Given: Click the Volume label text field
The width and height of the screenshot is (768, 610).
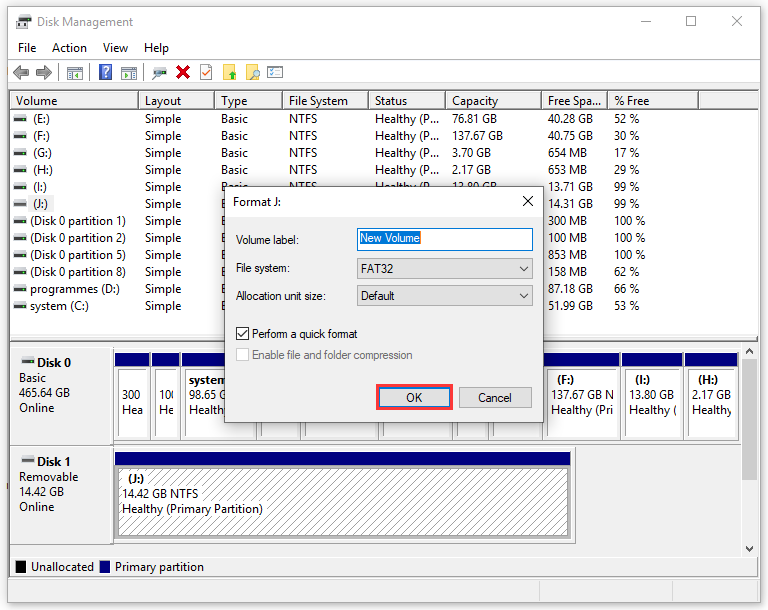Looking at the screenshot, I should (444, 239).
